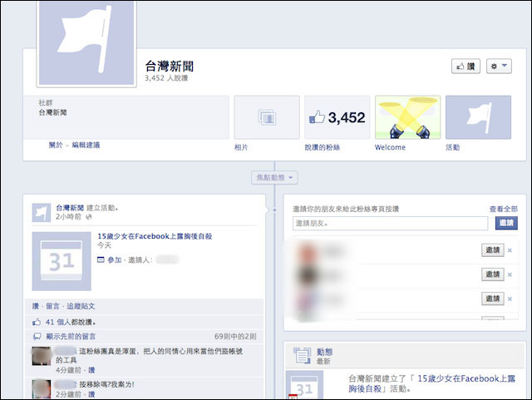
Task: Click 查看全部 to see all friends
Action: coord(504,210)
